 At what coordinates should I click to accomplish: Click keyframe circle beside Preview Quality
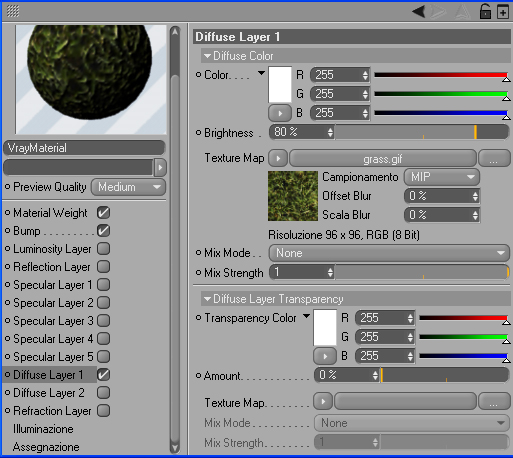(x=7, y=187)
